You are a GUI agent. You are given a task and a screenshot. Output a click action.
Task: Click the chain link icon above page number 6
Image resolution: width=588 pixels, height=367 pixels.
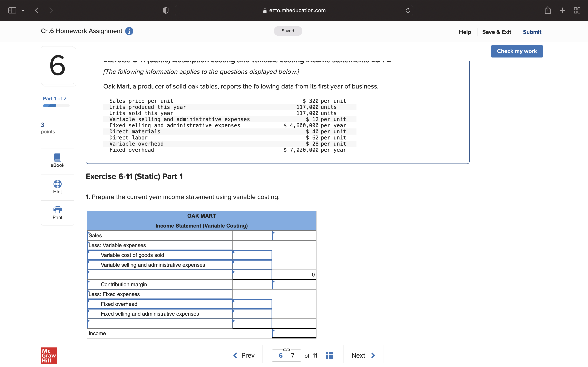click(286, 349)
